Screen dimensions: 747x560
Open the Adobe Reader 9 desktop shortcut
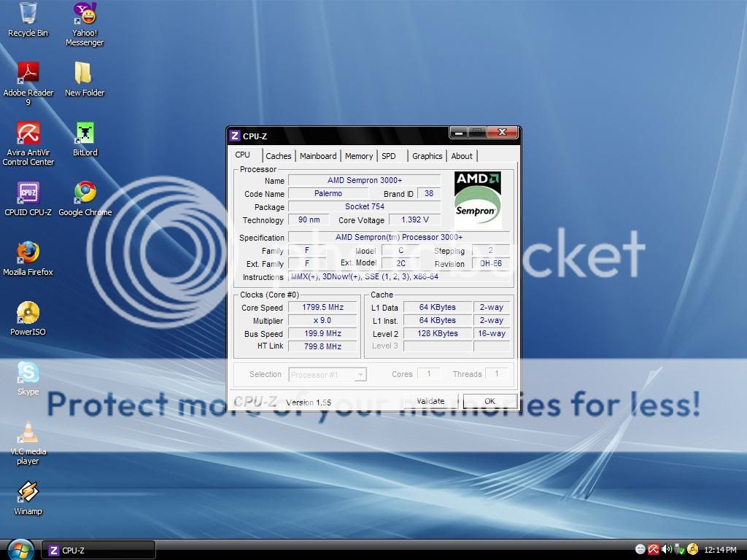28,84
